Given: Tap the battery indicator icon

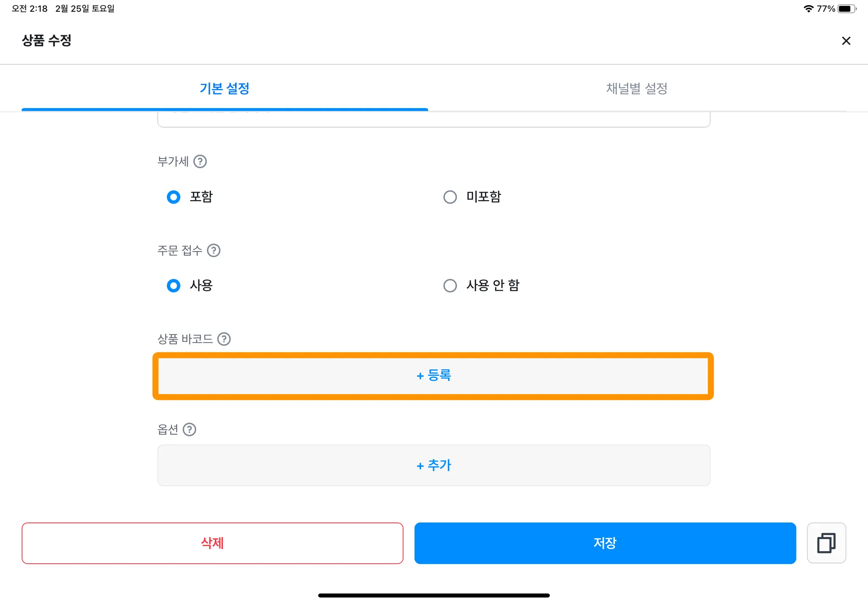Looking at the screenshot, I should tap(846, 9).
